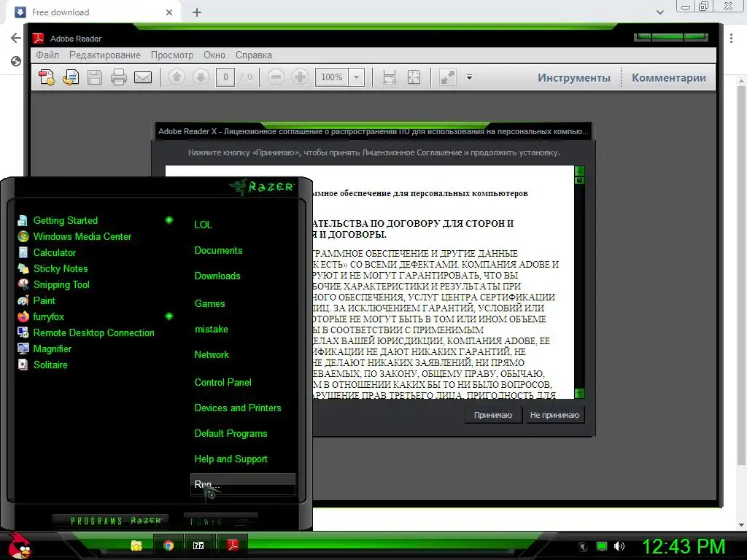Click Run... in start menu

243,485
